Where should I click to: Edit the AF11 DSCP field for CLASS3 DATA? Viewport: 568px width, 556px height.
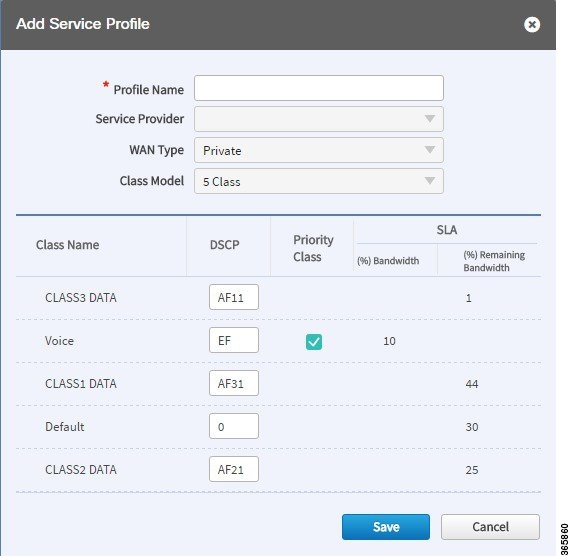point(234,297)
